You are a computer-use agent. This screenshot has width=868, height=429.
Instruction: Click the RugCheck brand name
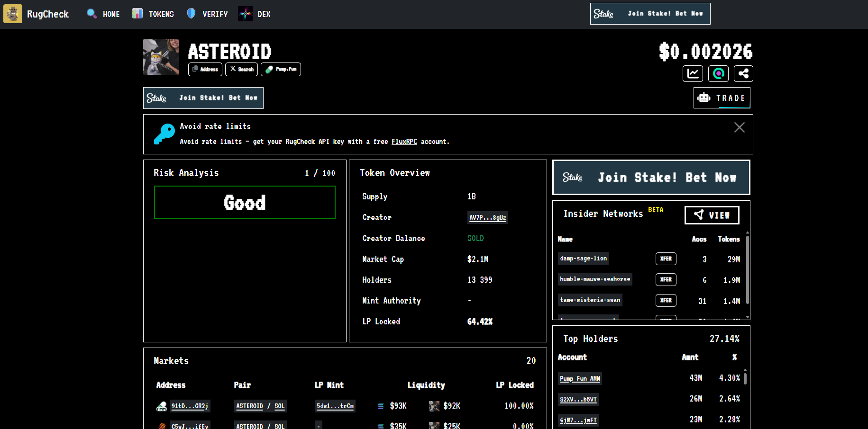(x=48, y=14)
